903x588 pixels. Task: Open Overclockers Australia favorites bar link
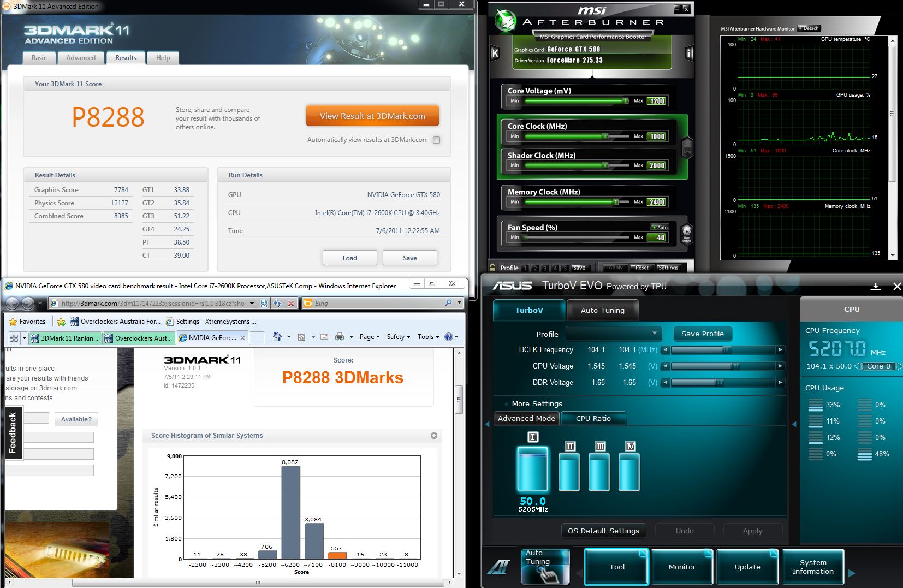(x=115, y=322)
